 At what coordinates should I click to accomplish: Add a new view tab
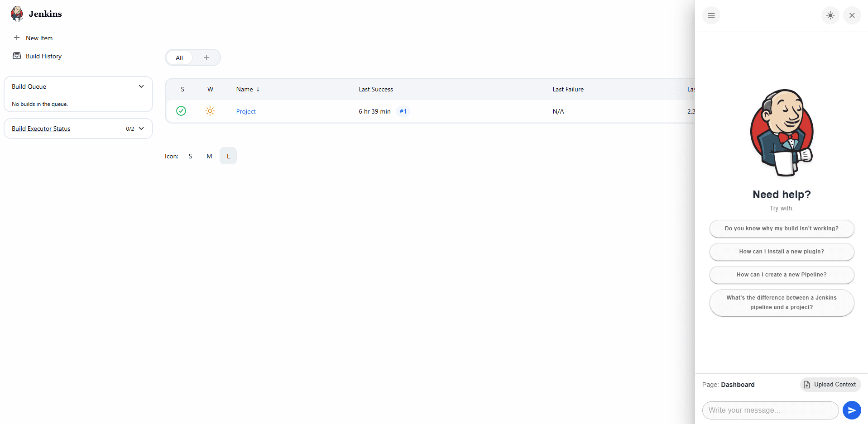206,58
